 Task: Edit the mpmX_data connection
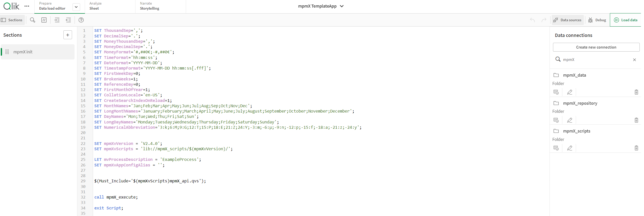[570, 92]
